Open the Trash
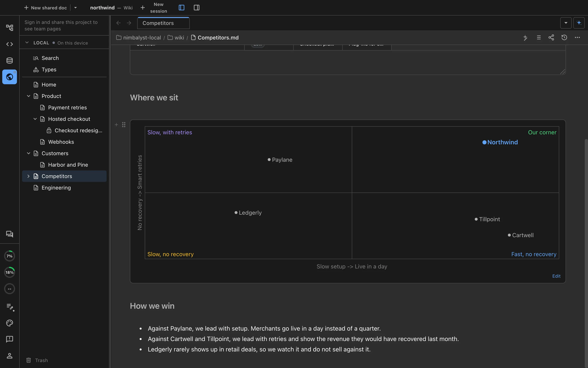Image resolution: width=588 pixels, height=368 pixels. [37, 360]
